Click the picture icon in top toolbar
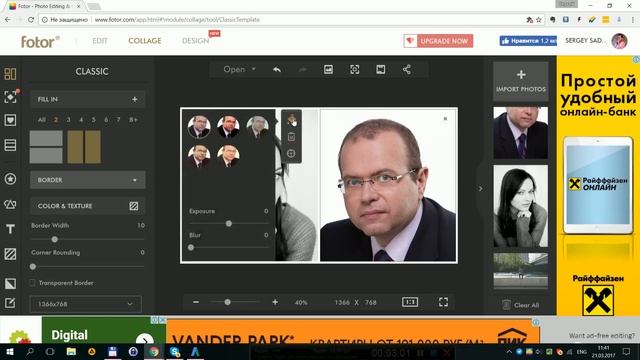The width and height of the screenshot is (640, 360). (328, 69)
